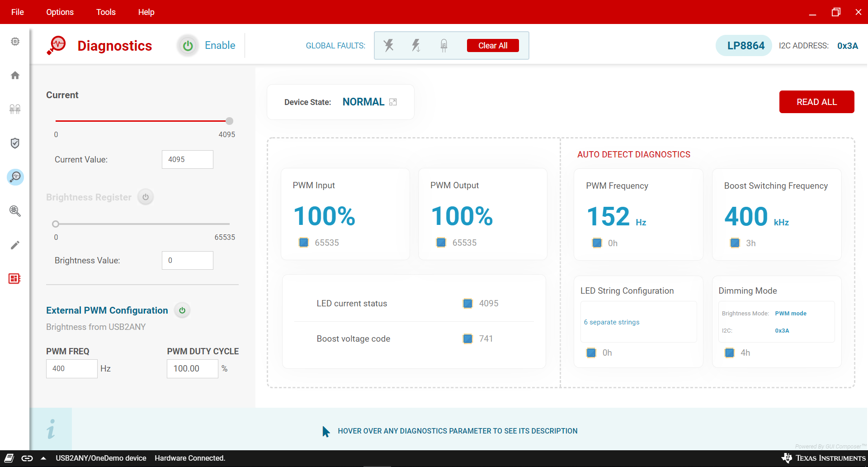Click the Current slider handle

tap(229, 121)
